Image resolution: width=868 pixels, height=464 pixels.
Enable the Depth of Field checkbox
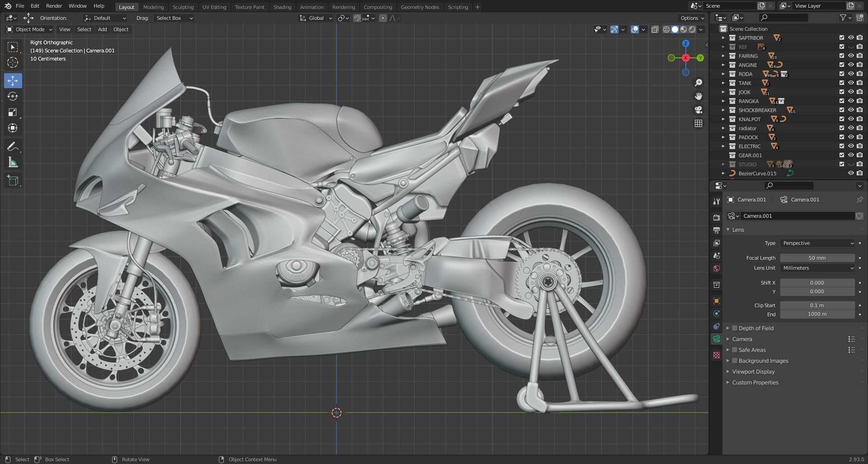735,328
